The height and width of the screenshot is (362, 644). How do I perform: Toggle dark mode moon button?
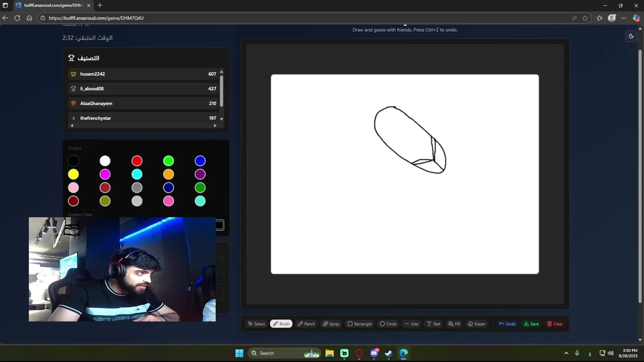coord(631,36)
